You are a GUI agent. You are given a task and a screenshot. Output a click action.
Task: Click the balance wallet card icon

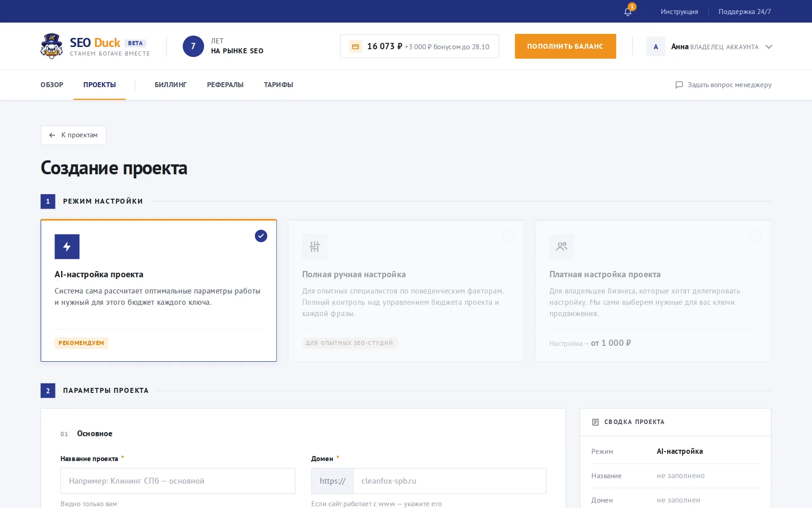(355, 47)
